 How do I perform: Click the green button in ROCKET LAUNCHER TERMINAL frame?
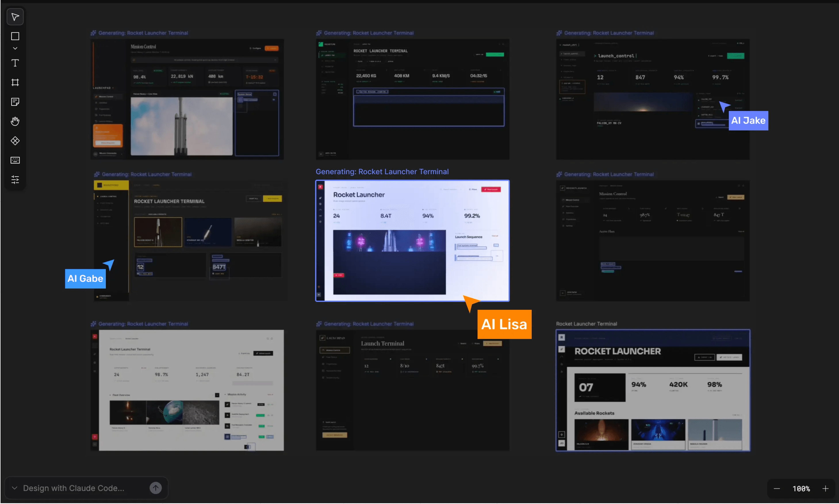(495, 54)
